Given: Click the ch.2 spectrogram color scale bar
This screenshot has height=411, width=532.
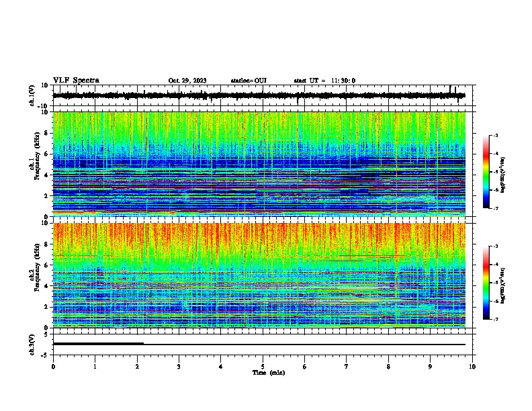Looking at the screenshot, I should 486,283.
